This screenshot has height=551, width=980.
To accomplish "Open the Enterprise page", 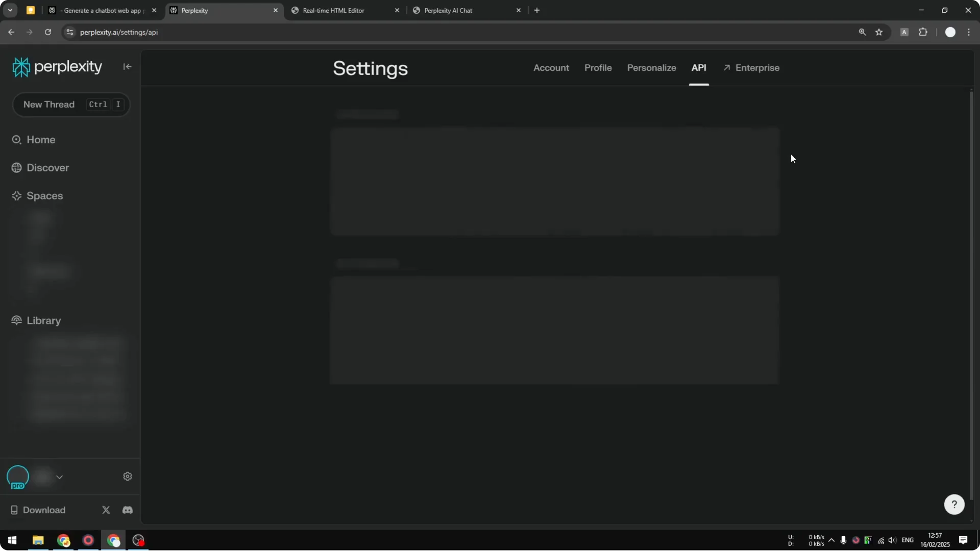I will tap(757, 68).
